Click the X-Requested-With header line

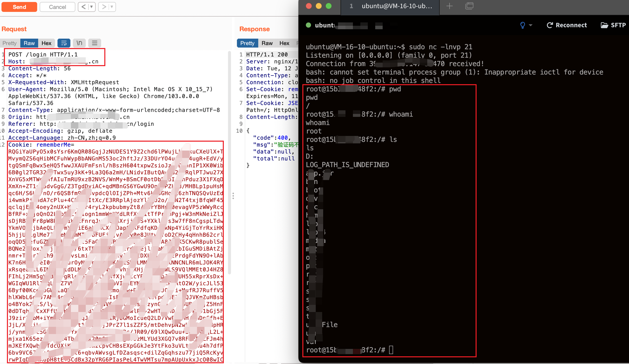pyautogui.click(x=64, y=82)
